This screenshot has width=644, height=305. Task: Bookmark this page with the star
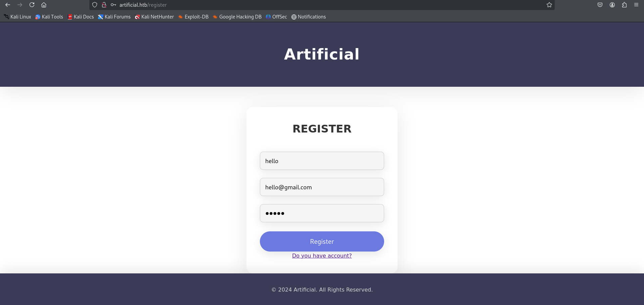pos(549,5)
